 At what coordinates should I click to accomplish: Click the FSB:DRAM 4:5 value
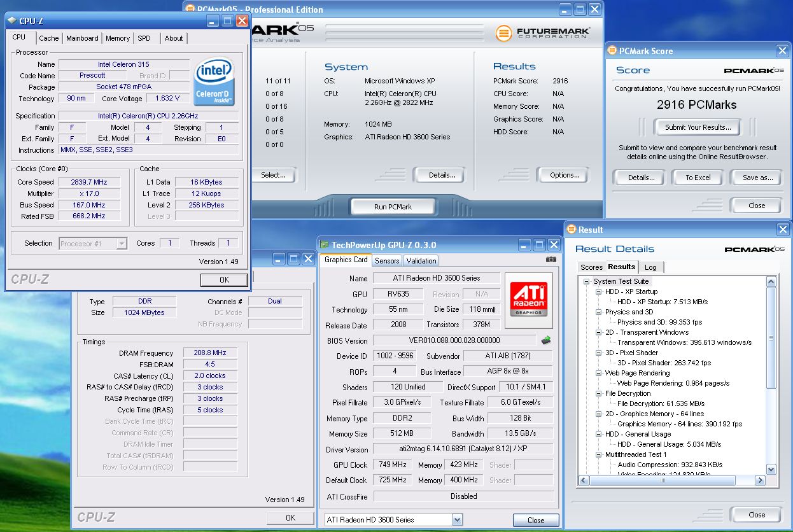pyautogui.click(x=211, y=364)
